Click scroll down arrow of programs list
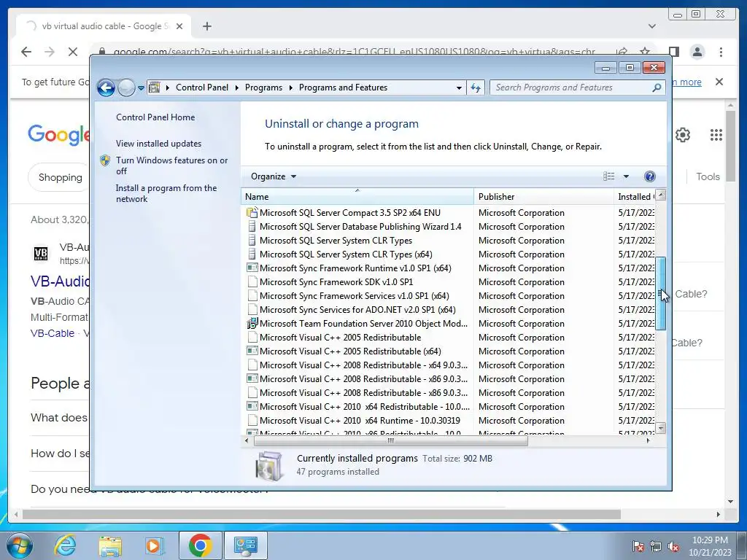Viewport: 747px width, 560px height. pos(660,428)
